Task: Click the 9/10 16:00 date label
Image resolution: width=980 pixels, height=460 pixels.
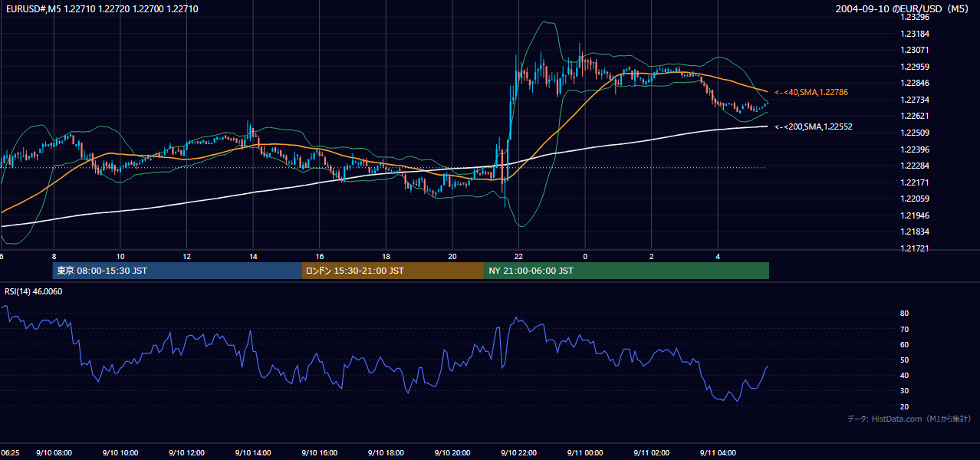Action: 320,453
